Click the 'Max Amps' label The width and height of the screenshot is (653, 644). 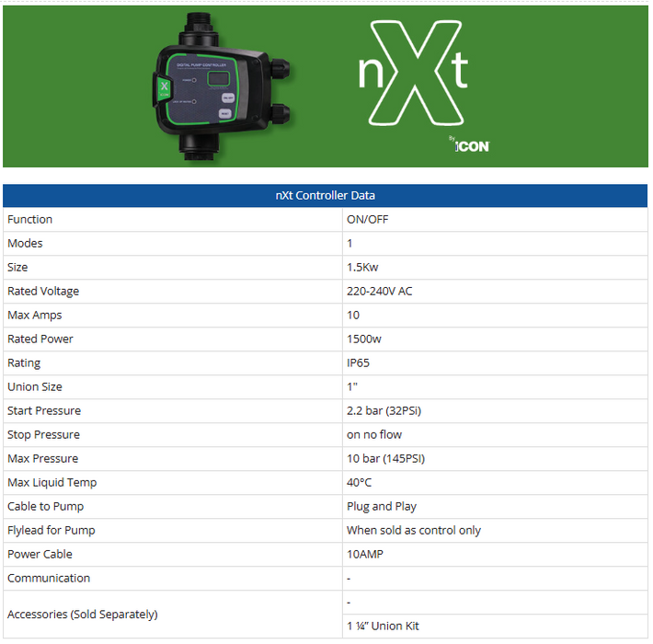[x=35, y=316]
